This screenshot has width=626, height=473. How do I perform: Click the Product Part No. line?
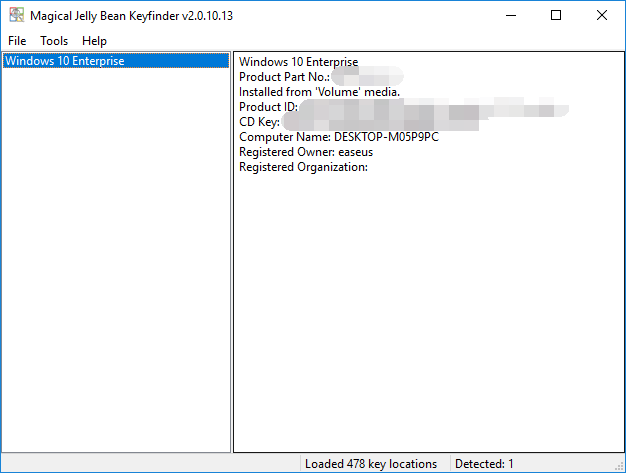pos(284,77)
